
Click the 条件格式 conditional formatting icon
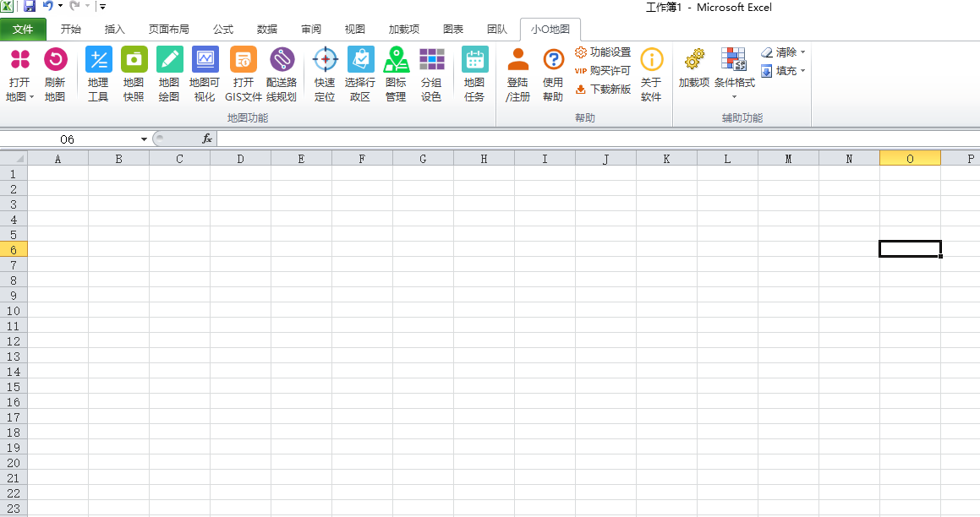coord(734,59)
